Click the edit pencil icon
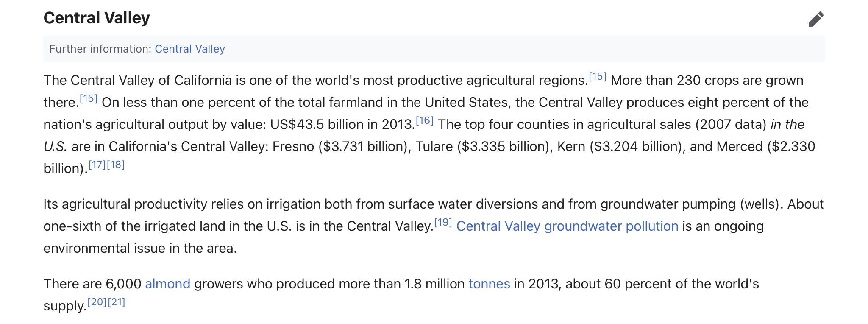The width and height of the screenshot is (868, 324). pos(816,19)
